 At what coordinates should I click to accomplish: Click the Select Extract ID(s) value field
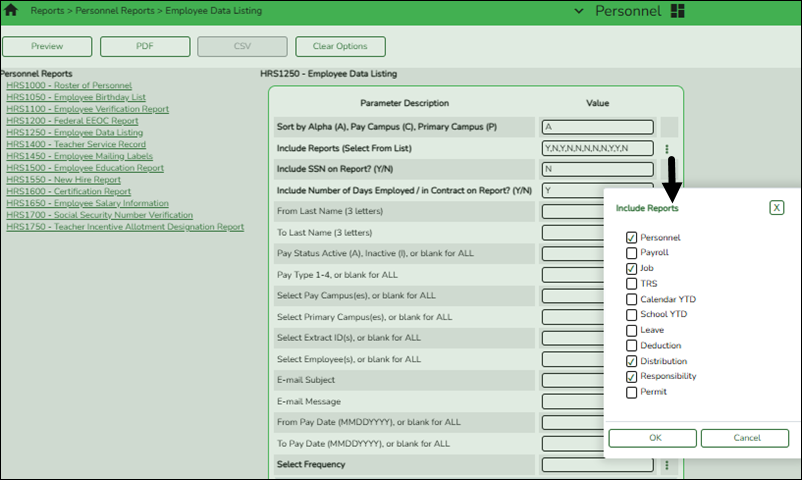573,338
